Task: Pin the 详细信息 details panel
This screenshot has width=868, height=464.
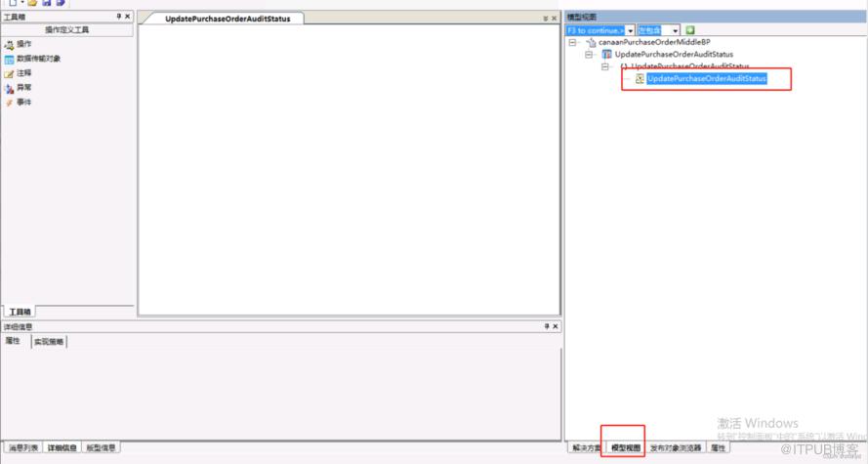Action: click(547, 326)
